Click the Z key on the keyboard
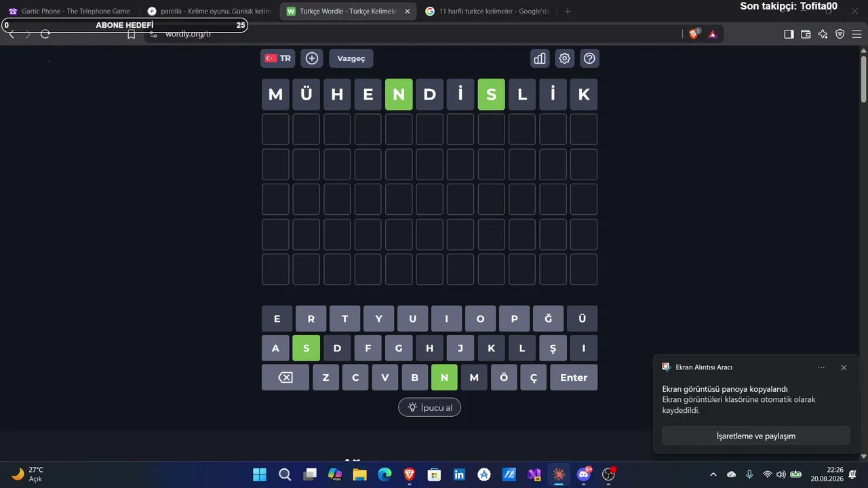This screenshot has width=868, height=488. tap(325, 378)
